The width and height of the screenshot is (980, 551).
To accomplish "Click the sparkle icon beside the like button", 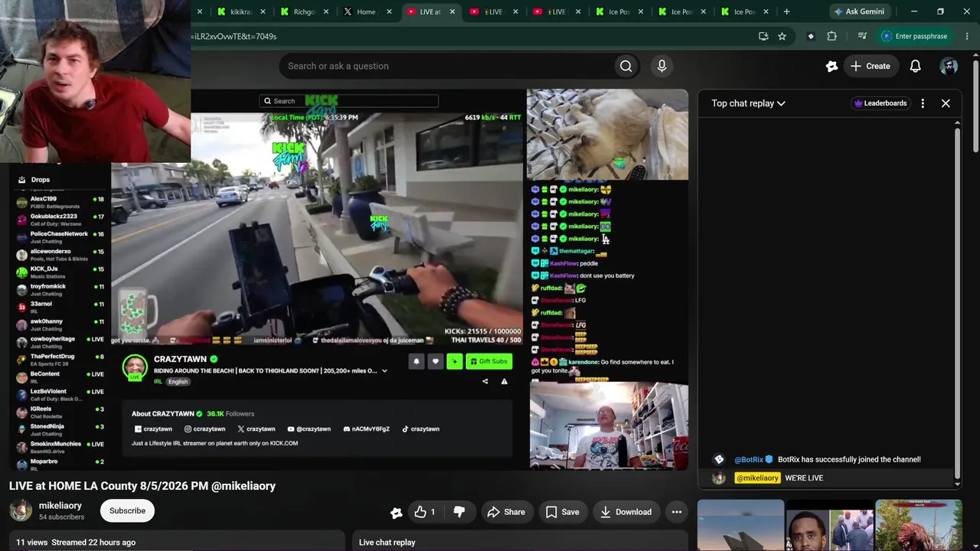I will 397,513.
